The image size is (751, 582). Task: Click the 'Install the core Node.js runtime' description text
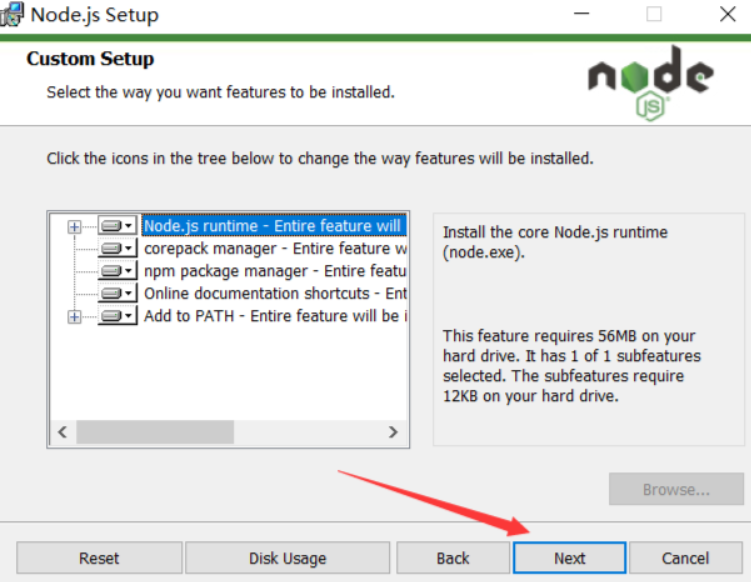click(555, 242)
